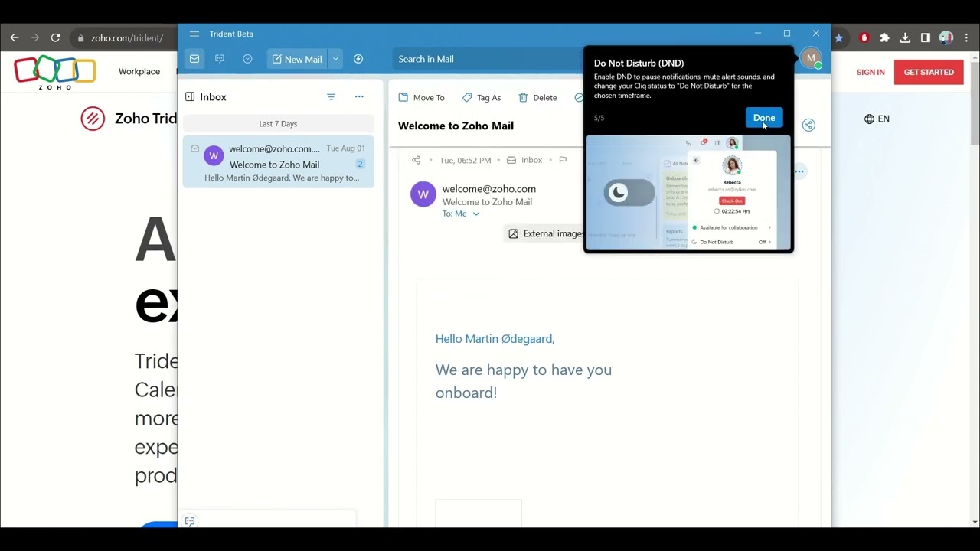
Task: Expand the New Mail dropdown arrow
Action: 335,59
